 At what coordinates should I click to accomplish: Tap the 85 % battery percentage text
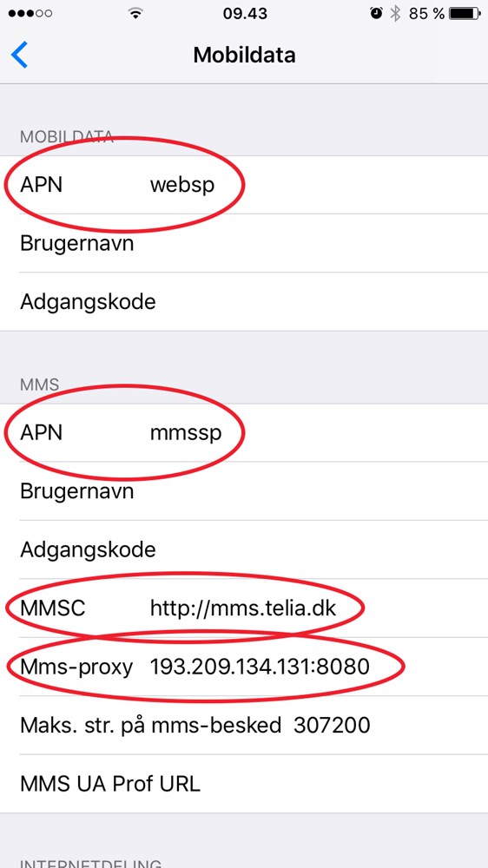click(426, 13)
